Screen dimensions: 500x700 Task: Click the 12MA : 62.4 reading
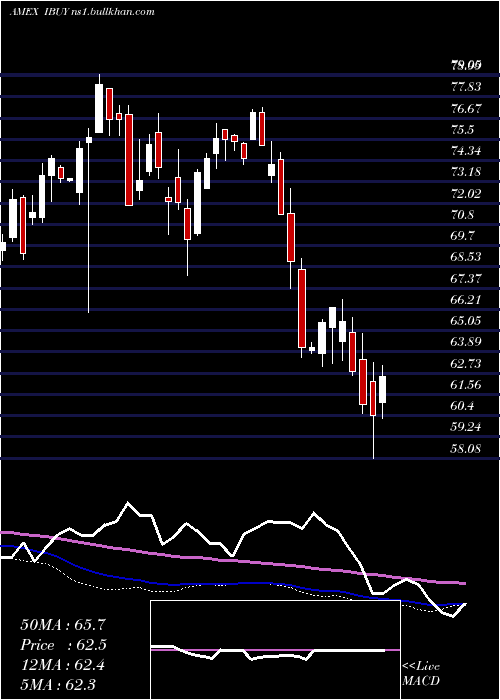click(63, 665)
